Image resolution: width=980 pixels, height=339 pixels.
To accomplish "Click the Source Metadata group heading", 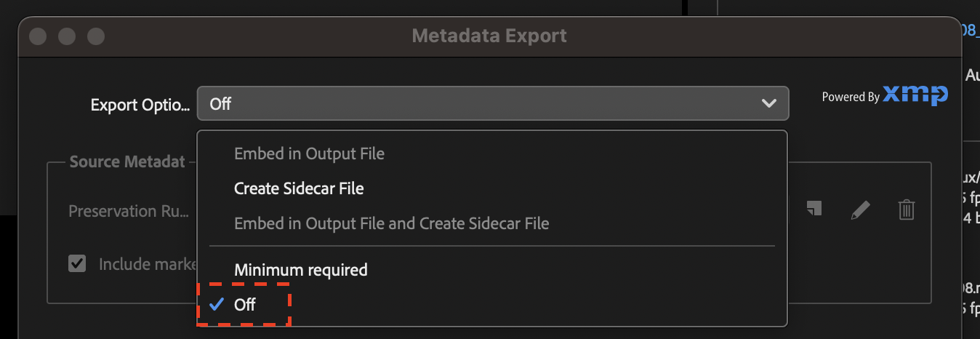I will coord(127,162).
